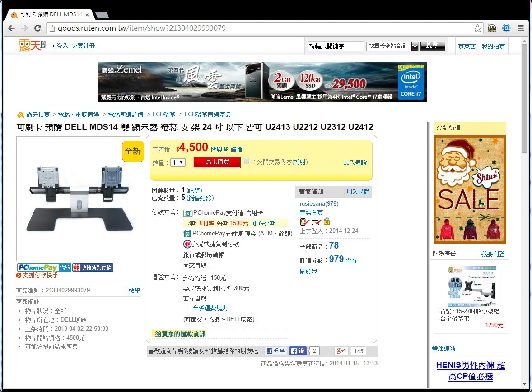Viewport: 532px width, 392px height.
Task: Click the seller email-verified envelope icon
Action: tap(316, 222)
